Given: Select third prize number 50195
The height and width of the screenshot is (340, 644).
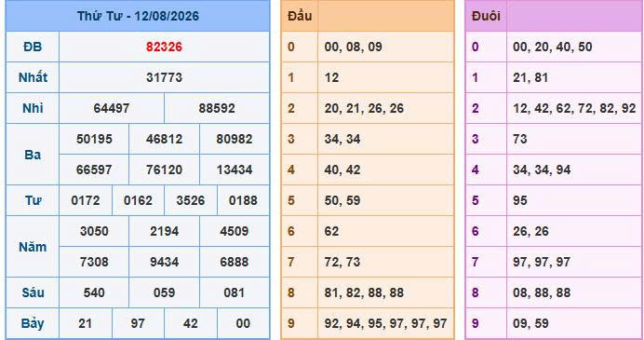Looking at the screenshot, I should click(94, 139).
